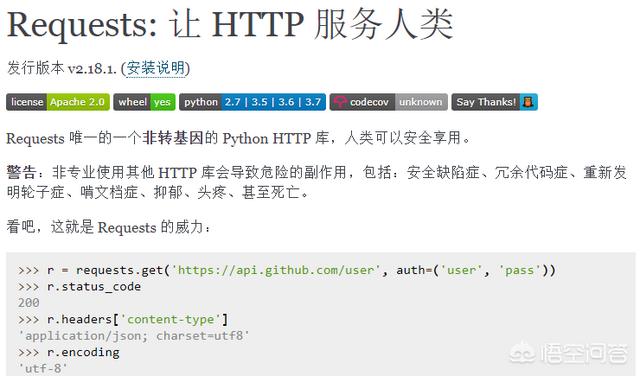
Task: Click the bold 非转基因 text
Action: (173, 138)
